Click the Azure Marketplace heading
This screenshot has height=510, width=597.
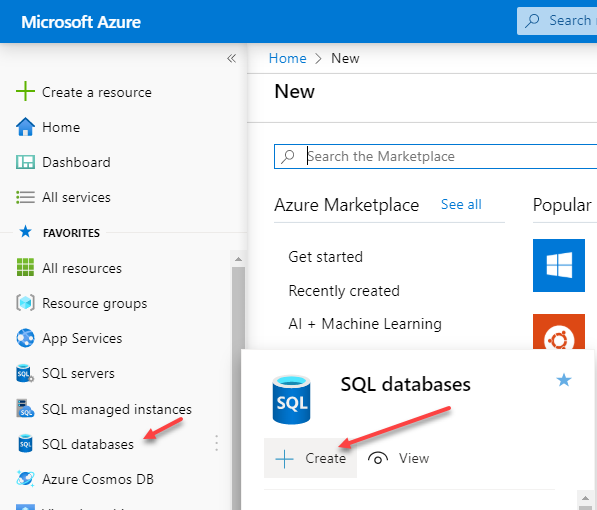pos(346,205)
